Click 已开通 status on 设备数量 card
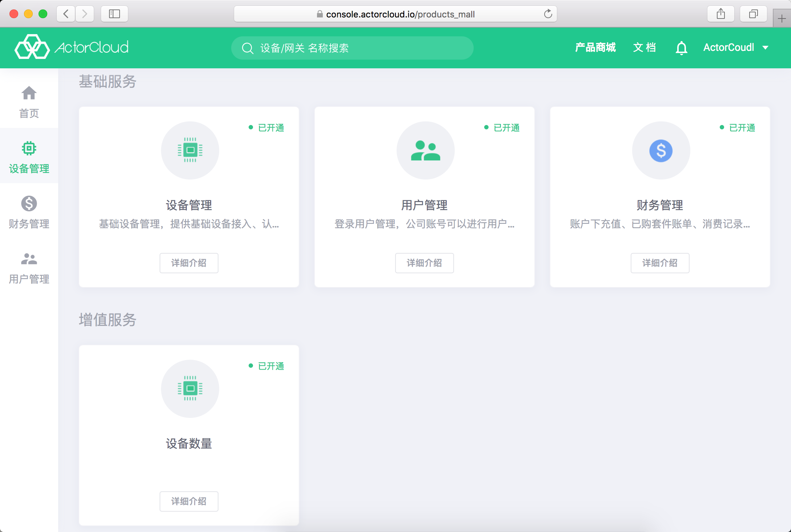 tap(266, 366)
